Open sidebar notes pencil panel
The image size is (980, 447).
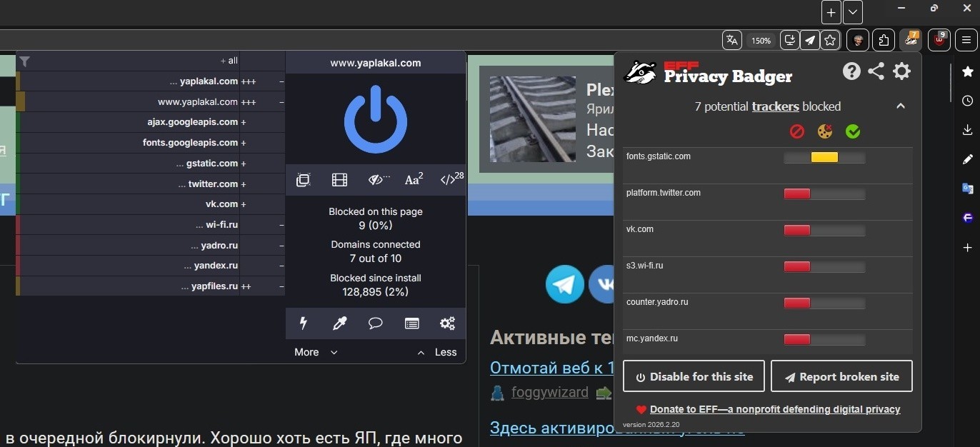(968, 159)
